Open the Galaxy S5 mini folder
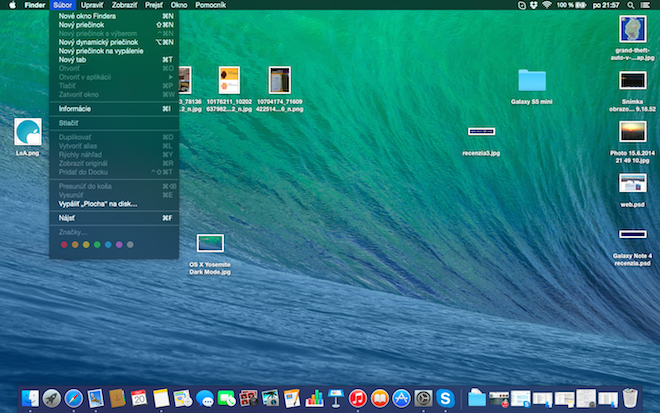 532,81
